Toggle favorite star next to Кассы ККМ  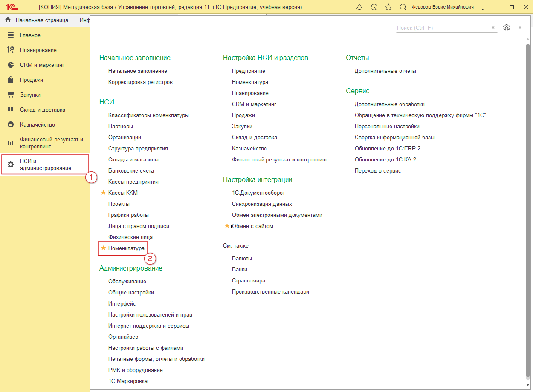click(x=103, y=193)
